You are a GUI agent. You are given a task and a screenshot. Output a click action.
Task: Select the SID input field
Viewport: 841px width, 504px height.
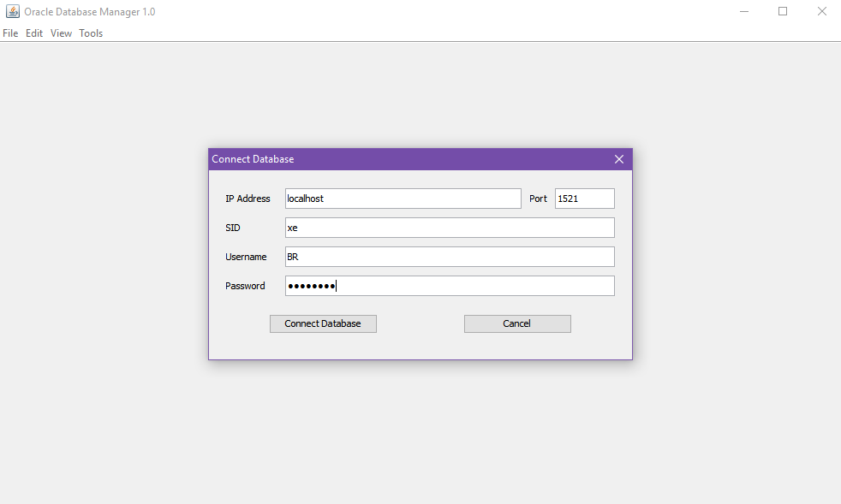coord(450,228)
